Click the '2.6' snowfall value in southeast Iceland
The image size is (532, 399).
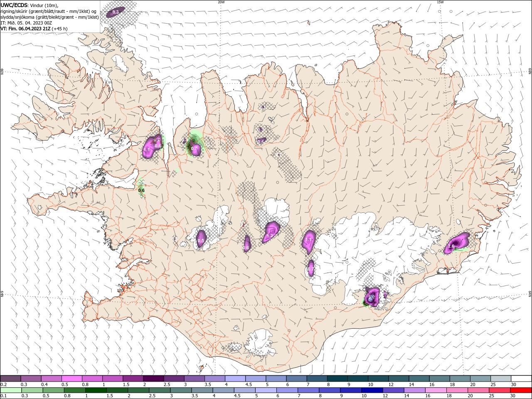(x=451, y=246)
